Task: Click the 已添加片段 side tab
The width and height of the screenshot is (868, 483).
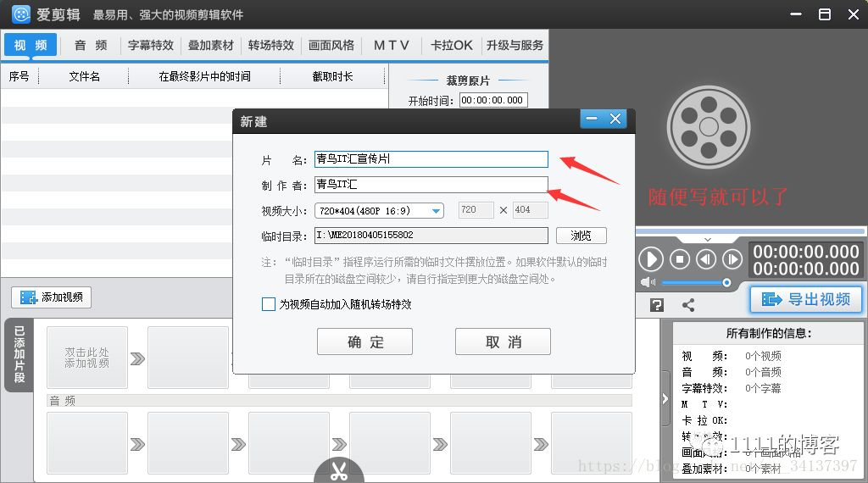Action: [19, 355]
